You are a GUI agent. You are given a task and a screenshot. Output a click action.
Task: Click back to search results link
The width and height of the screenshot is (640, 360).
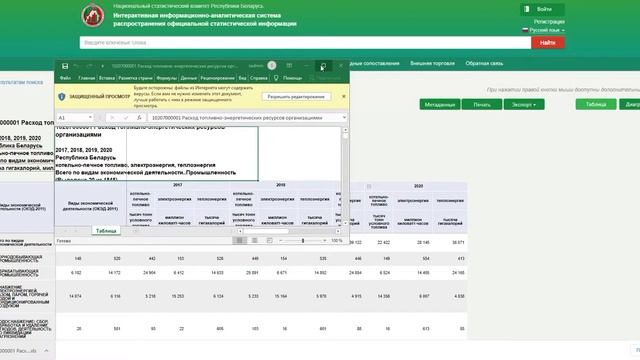[21, 82]
